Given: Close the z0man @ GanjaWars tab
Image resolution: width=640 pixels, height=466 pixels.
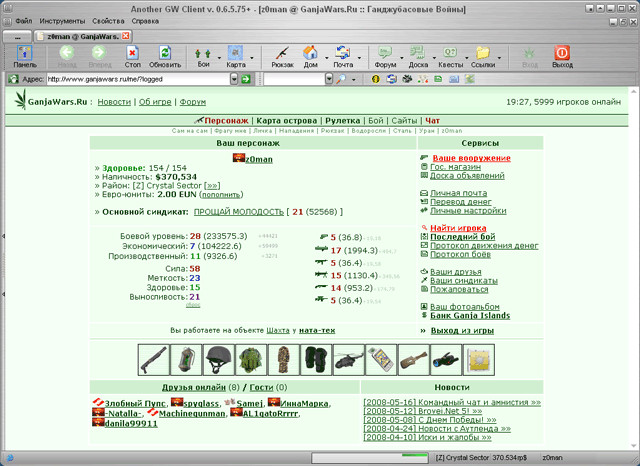Looking at the screenshot, I should tap(126, 36).
